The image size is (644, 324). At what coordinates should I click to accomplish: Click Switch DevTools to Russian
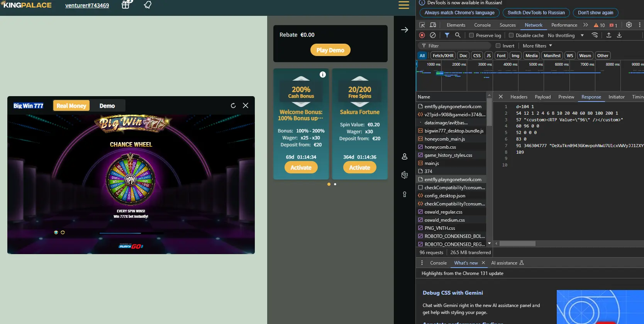tap(536, 13)
